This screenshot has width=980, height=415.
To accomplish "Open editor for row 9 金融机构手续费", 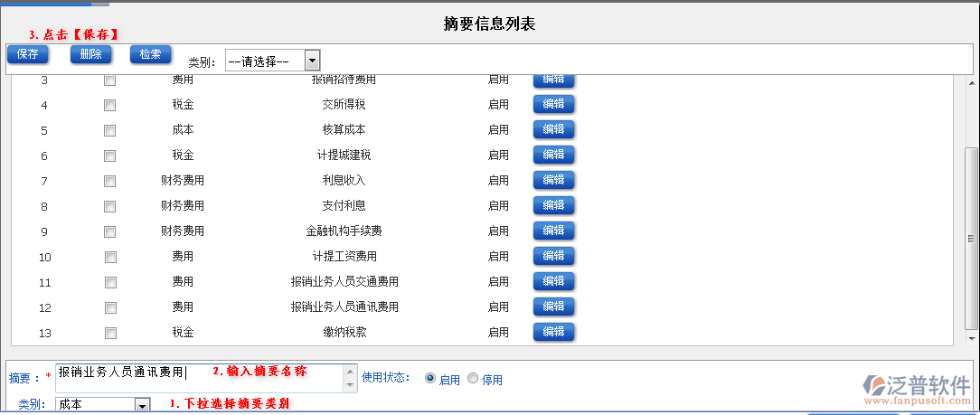I will coord(553,231).
